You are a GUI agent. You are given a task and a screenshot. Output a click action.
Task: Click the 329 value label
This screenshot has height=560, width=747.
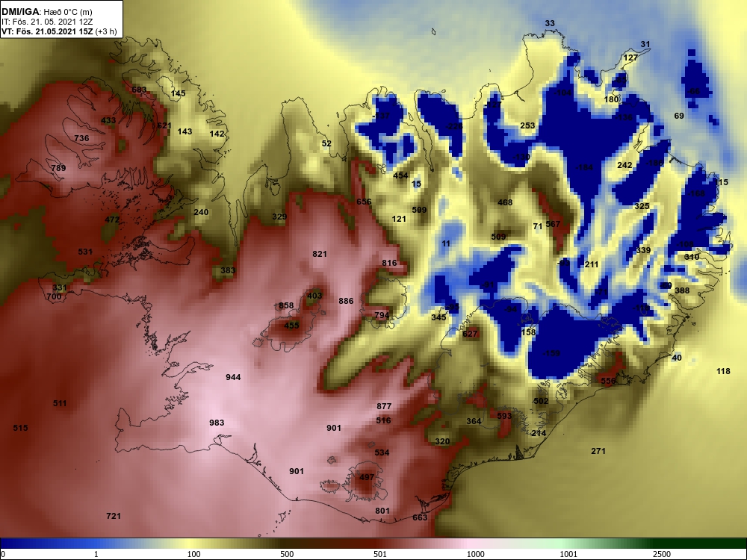279,217
